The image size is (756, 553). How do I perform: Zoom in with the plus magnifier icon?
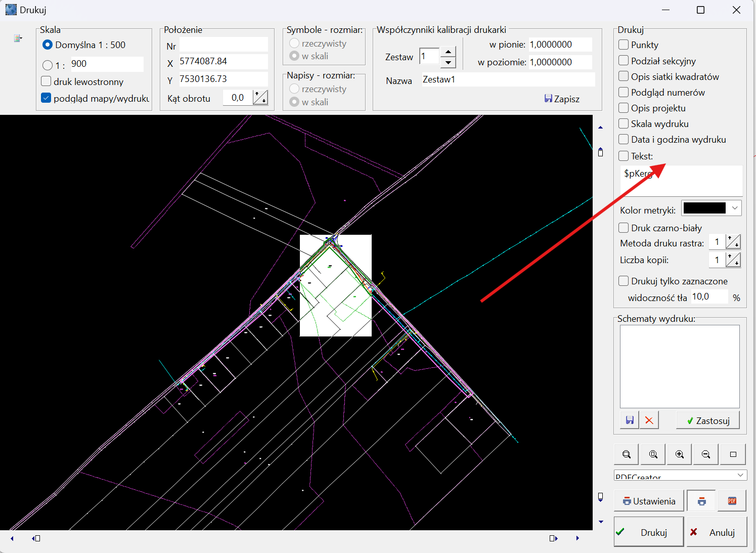point(680,454)
